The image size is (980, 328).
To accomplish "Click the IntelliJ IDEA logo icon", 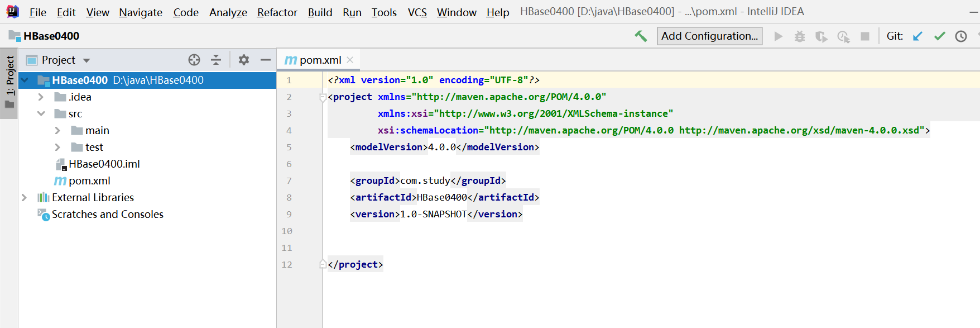I will (x=12, y=11).
